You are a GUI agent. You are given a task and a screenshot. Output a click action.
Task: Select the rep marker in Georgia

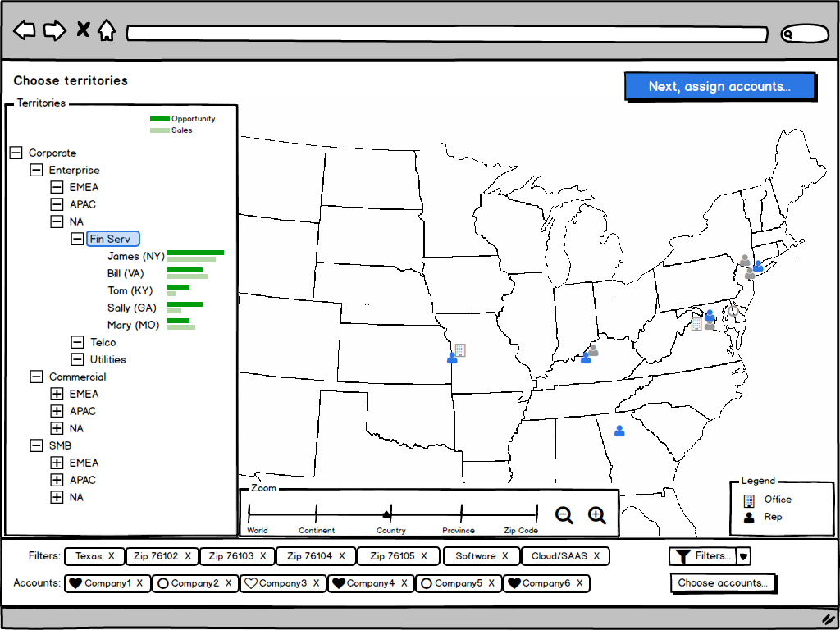620,430
